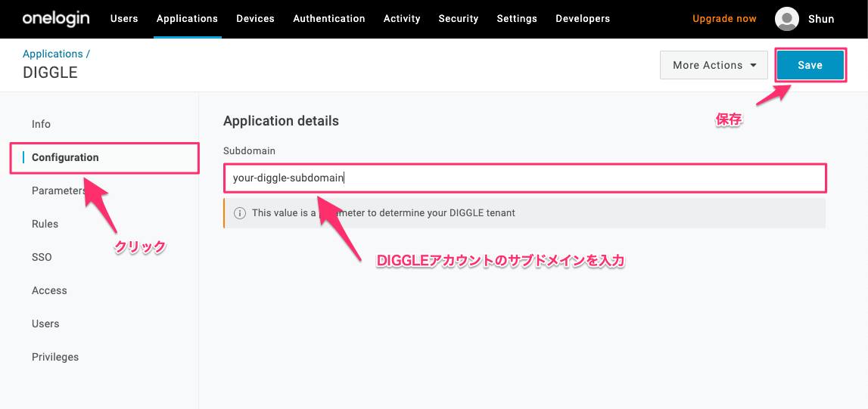Click the info icon beside the tenant hint
The height and width of the screenshot is (409, 868).
pos(240,213)
